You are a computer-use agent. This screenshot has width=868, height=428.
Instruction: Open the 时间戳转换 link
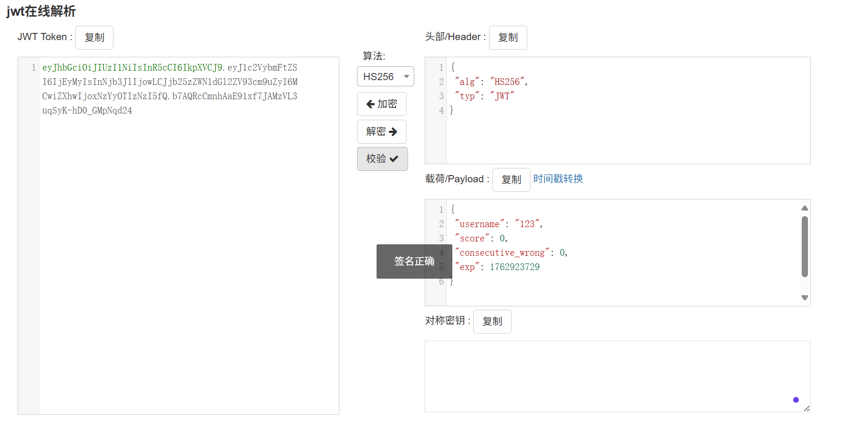coord(558,179)
